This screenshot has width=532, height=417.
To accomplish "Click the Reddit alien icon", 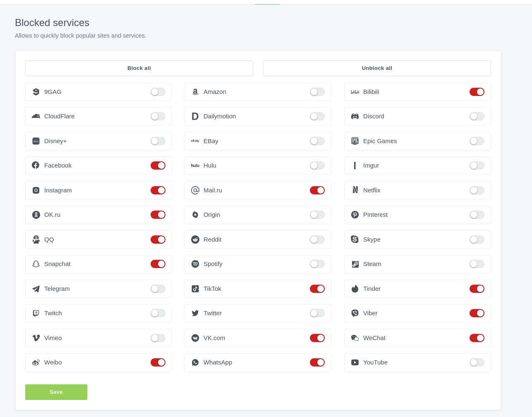I will click(x=195, y=240).
